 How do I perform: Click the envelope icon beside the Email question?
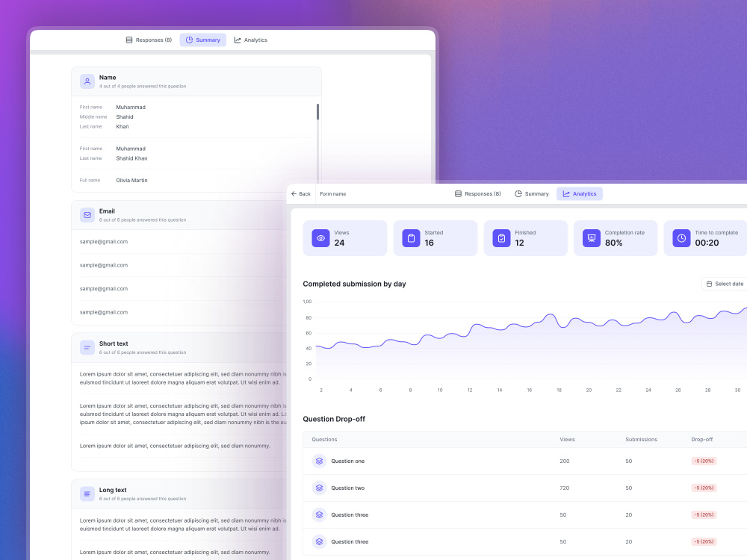[x=87, y=215]
